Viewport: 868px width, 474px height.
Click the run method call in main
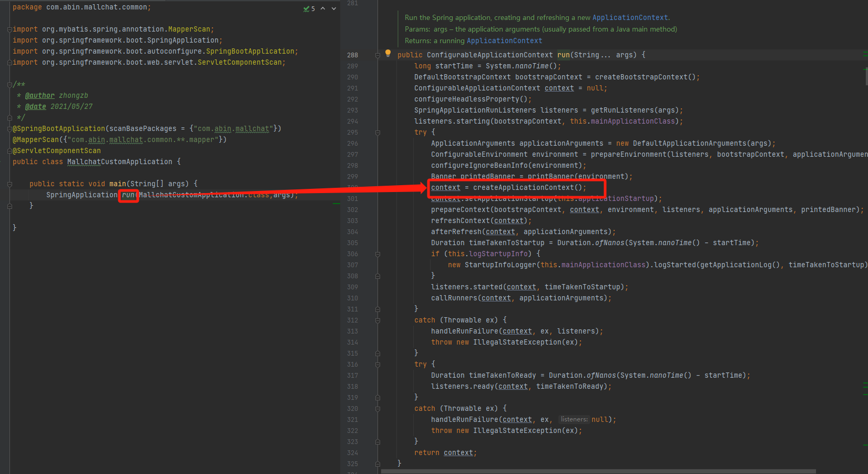[128, 195]
